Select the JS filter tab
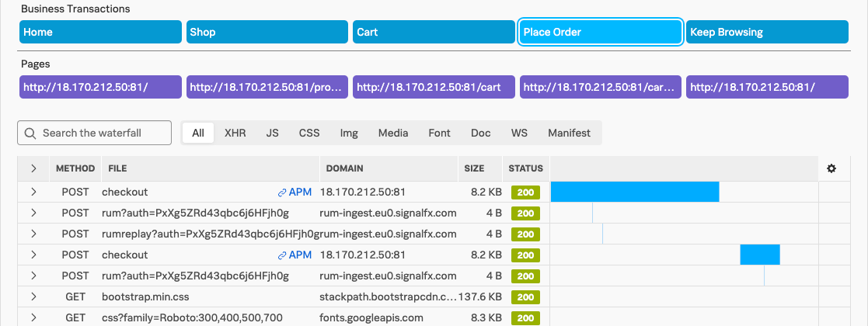Viewport: 868px width, 326px height. pyautogui.click(x=272, y=133)
